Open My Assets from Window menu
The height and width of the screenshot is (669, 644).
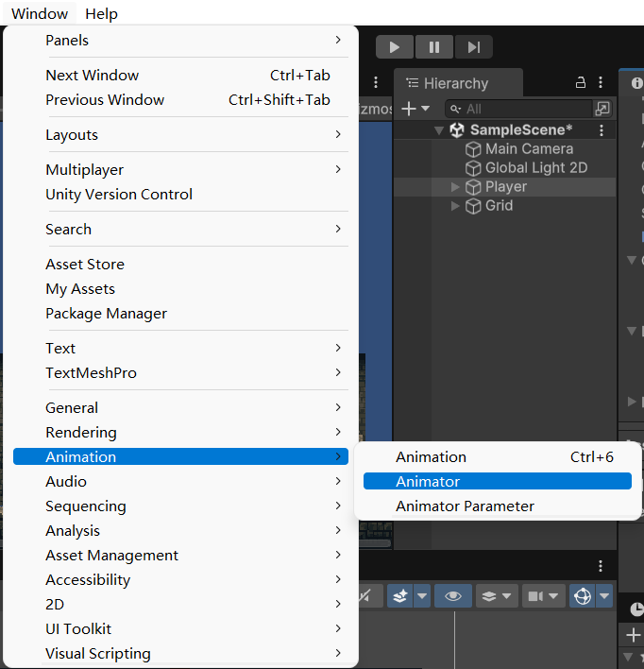click(x=181, y=289)
